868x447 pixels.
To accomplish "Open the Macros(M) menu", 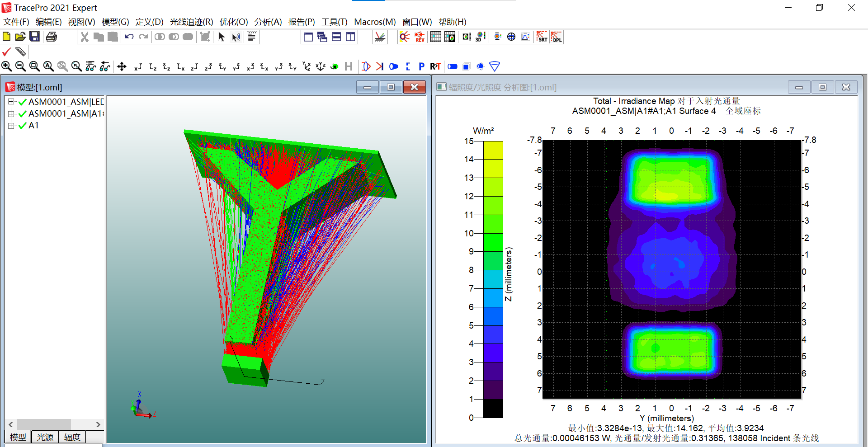I will (375, 22).
